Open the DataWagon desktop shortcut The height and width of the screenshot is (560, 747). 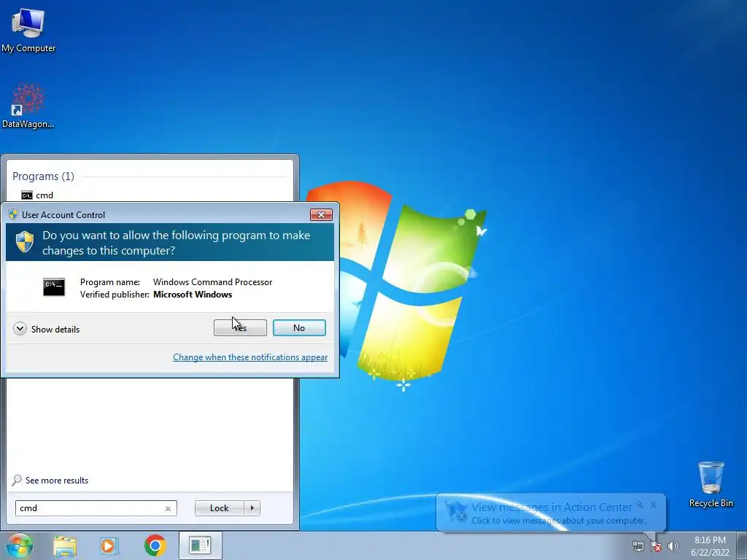pos(28,106)
